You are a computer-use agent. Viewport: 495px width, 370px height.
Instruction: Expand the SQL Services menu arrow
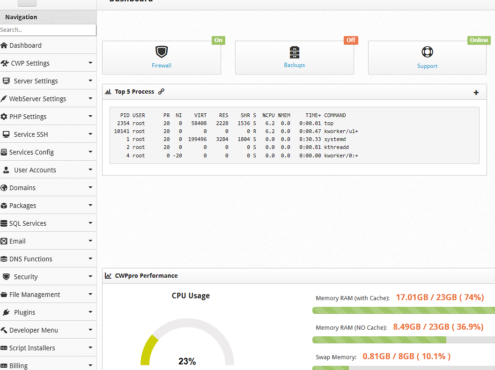point(90,223)
